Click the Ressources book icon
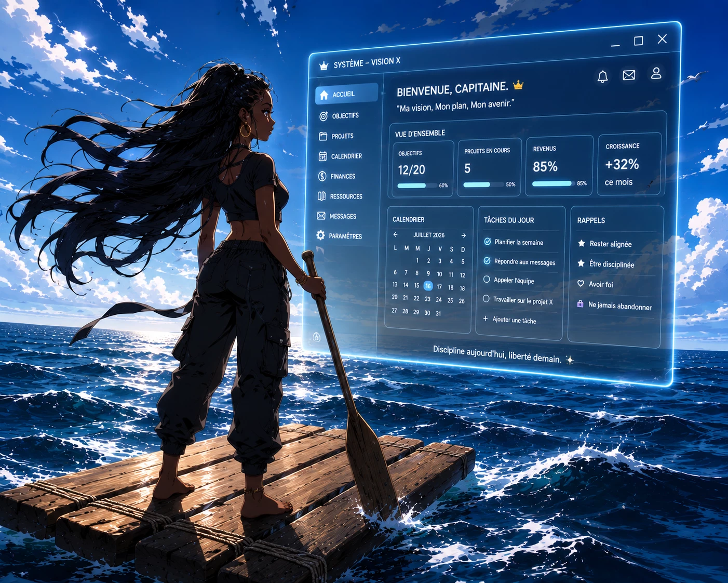Image resolution: width=728 pixels, height=583 pixels. pos(321,196)
